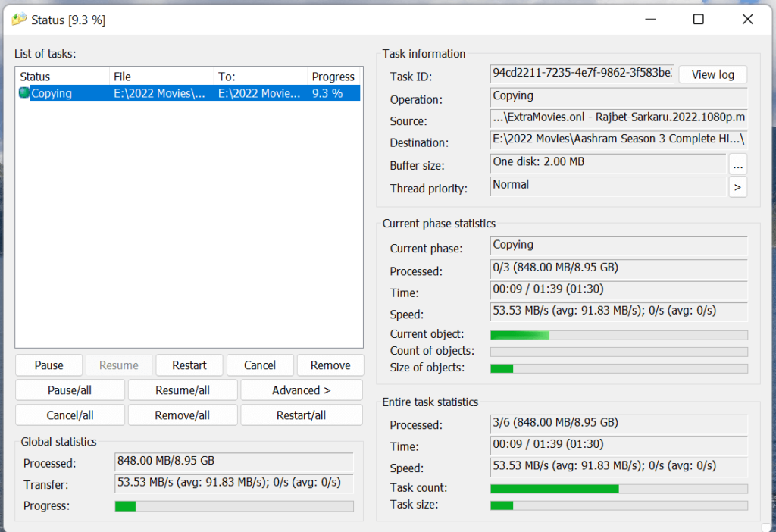Click Resume/all button
Screen dimensions: 776x532
point(183,390)
